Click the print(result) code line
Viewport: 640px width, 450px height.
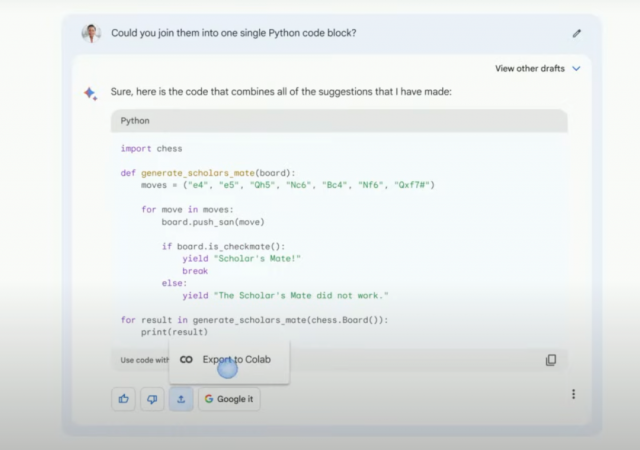pos(174,332)
